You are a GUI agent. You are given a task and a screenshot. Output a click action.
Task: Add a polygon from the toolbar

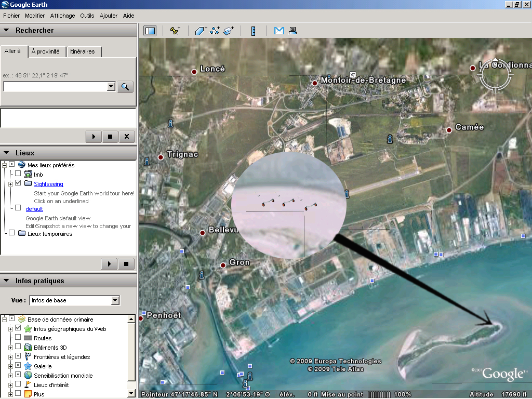(201, 31)
